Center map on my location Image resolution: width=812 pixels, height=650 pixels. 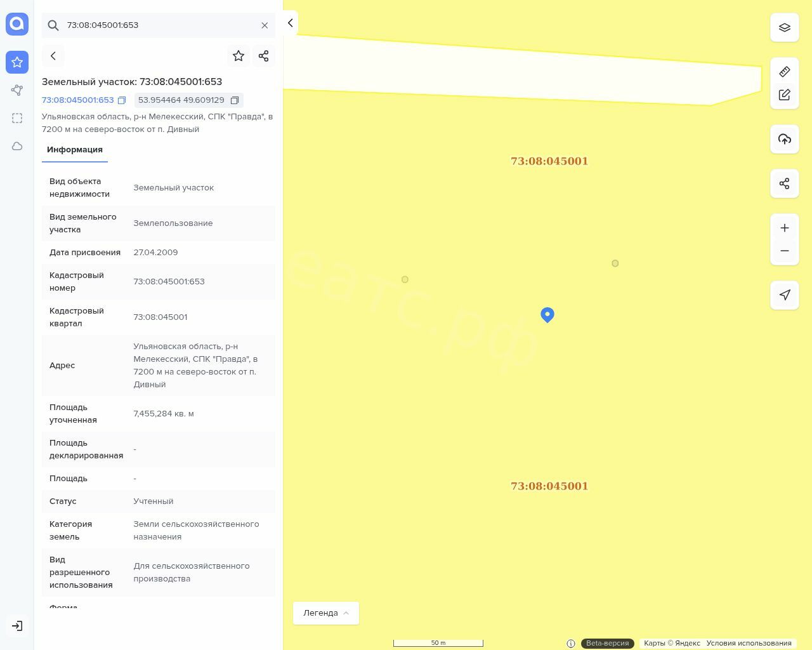[x=785, y=295]
